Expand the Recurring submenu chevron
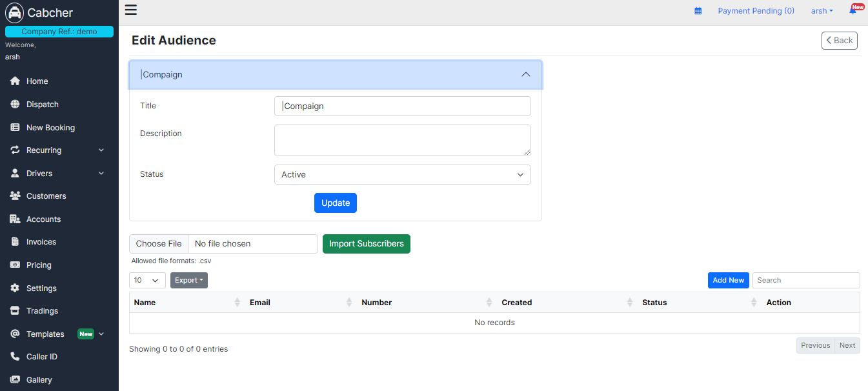 [101, 150]
